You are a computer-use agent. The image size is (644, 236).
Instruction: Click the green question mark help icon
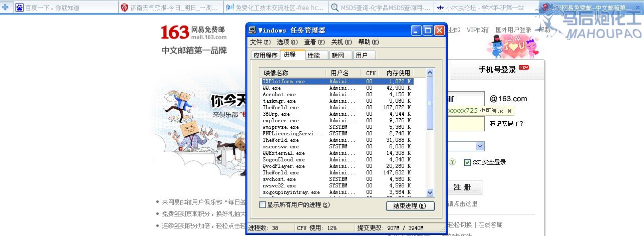click(452, 162)
